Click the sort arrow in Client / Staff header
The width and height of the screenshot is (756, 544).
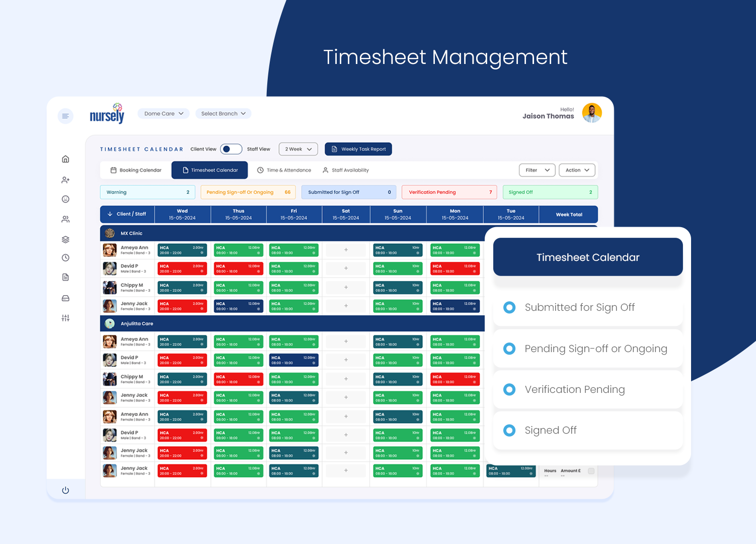tap(110, 214)
